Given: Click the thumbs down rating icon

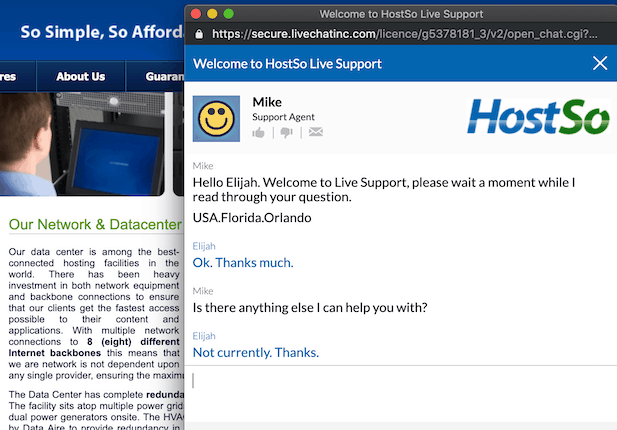Looking at the screenshot, I should pos(286,133).
